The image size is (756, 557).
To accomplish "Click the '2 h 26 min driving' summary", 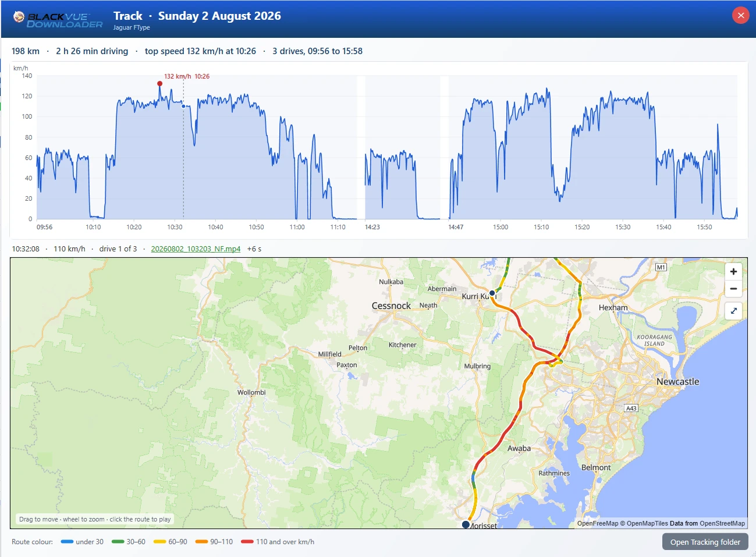I will 92,51.
